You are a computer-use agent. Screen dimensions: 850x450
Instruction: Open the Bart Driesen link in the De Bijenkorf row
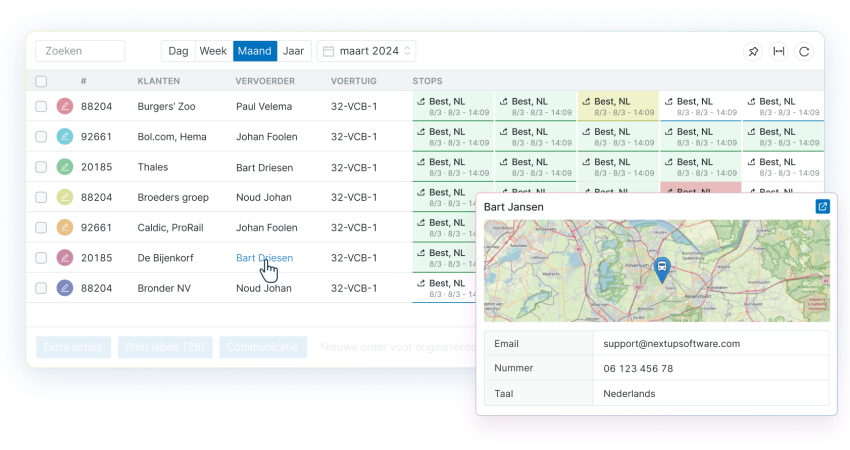click(x=265, y=258)
